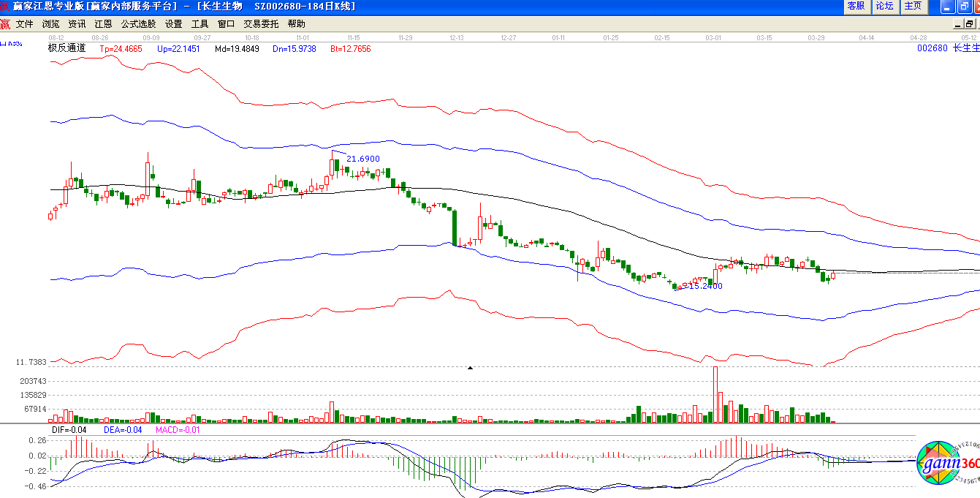The image size is (980, 498).
Task: Click the 15.2400 low price label
Action: (706, 286)
